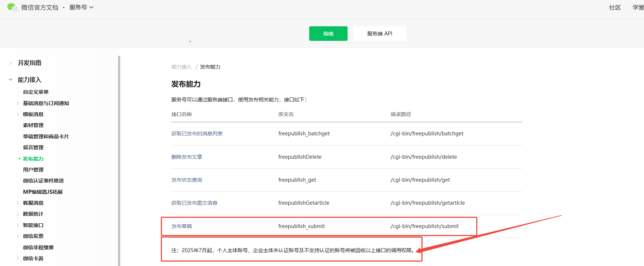This screenshot has width=644, height=266.
Task: Open 微信认证事件推送 sidebar item
Action: coord(43,181)
